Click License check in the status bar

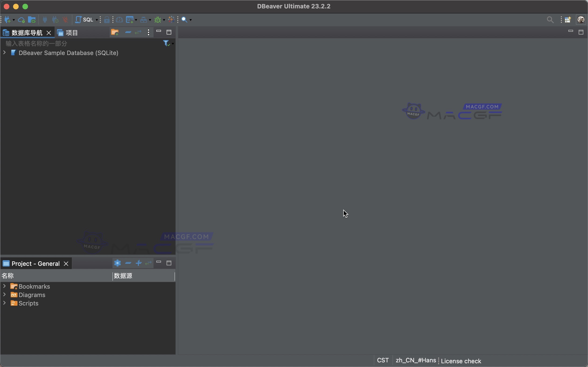pyautogui.click(x=461, y=361)
